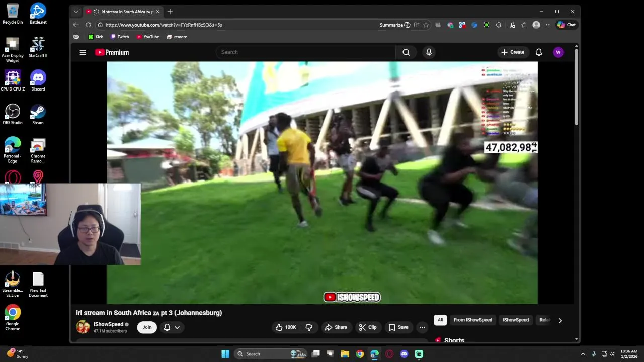Go back with the browser back arrow
The width and height of the screenshot is (644, 362).
tap(76, 25)
